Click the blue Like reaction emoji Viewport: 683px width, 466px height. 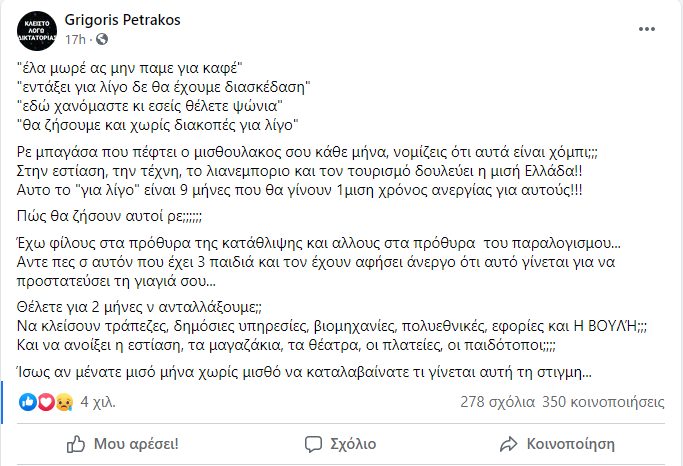27,402
